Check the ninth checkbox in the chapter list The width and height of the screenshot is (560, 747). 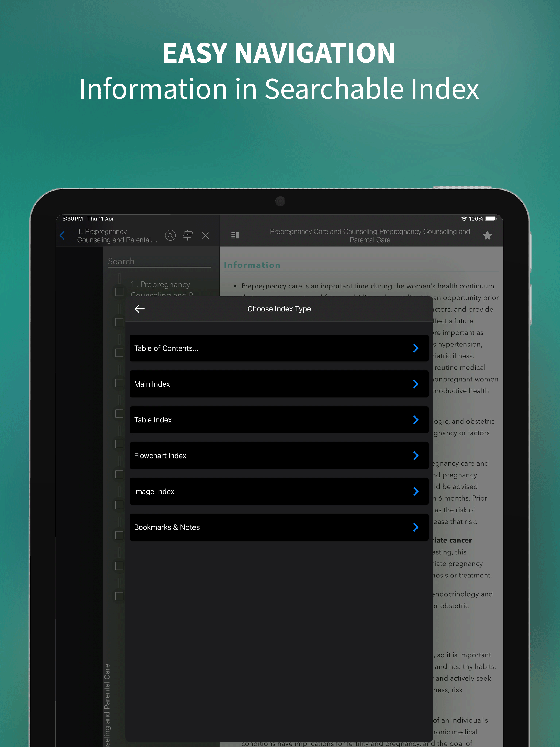coord(119,535)
